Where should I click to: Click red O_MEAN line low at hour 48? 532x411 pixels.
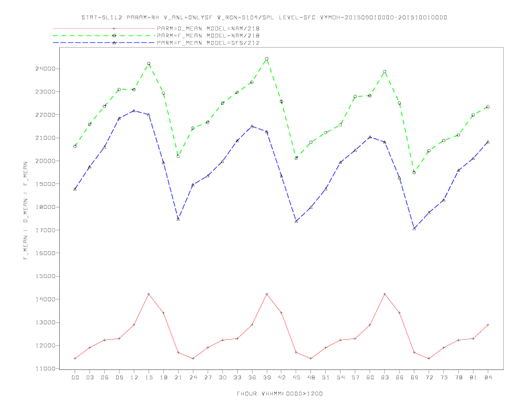[x=311, y=359]
